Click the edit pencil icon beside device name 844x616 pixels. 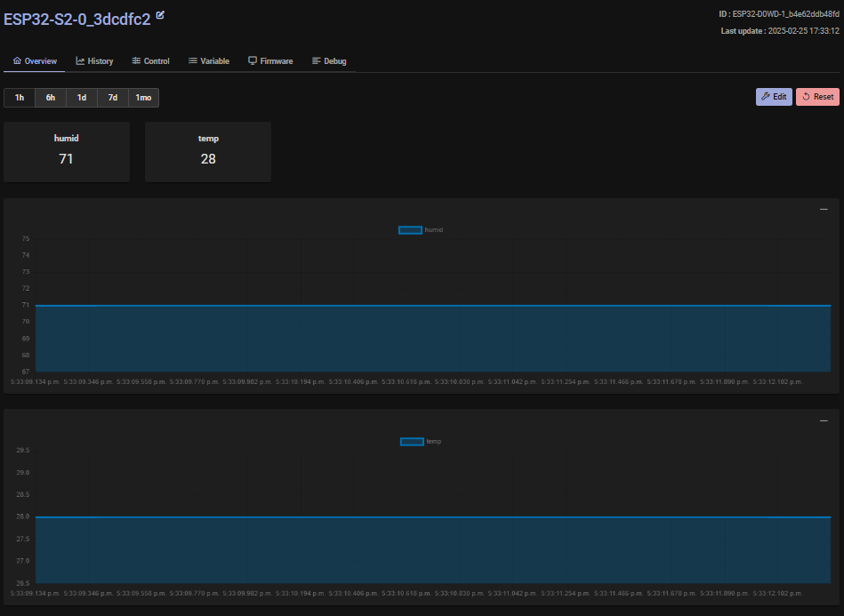[160, 16]
